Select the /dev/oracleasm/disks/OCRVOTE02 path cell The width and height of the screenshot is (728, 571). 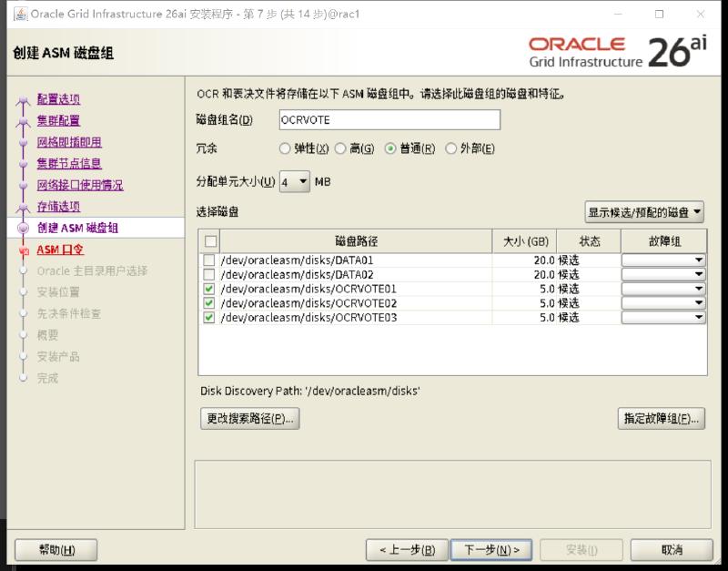356,303
